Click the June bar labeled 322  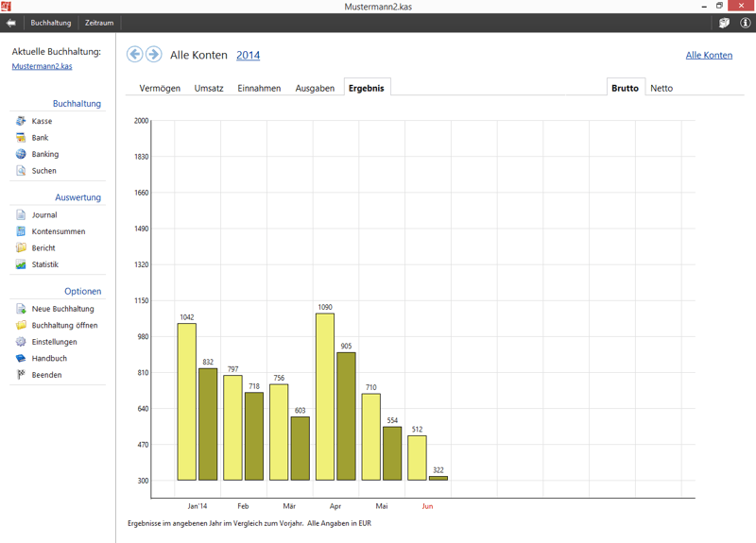pos(438,479)
